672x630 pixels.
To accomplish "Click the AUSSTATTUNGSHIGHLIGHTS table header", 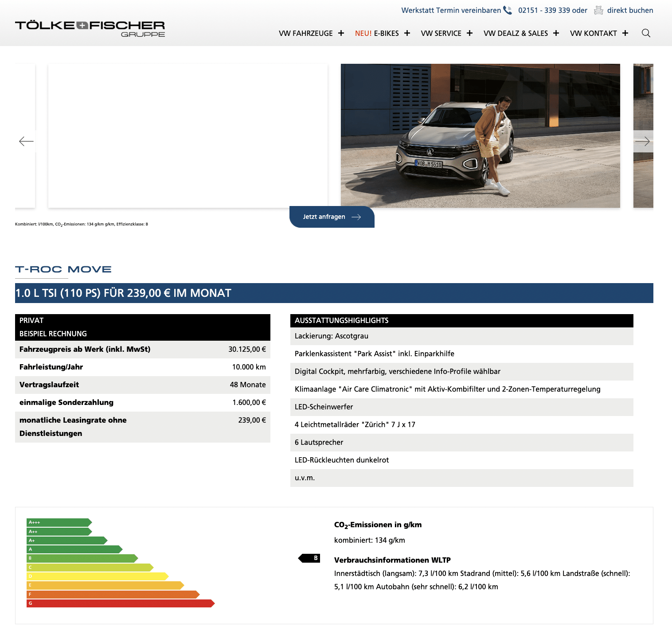I will [x=462, y=321].
